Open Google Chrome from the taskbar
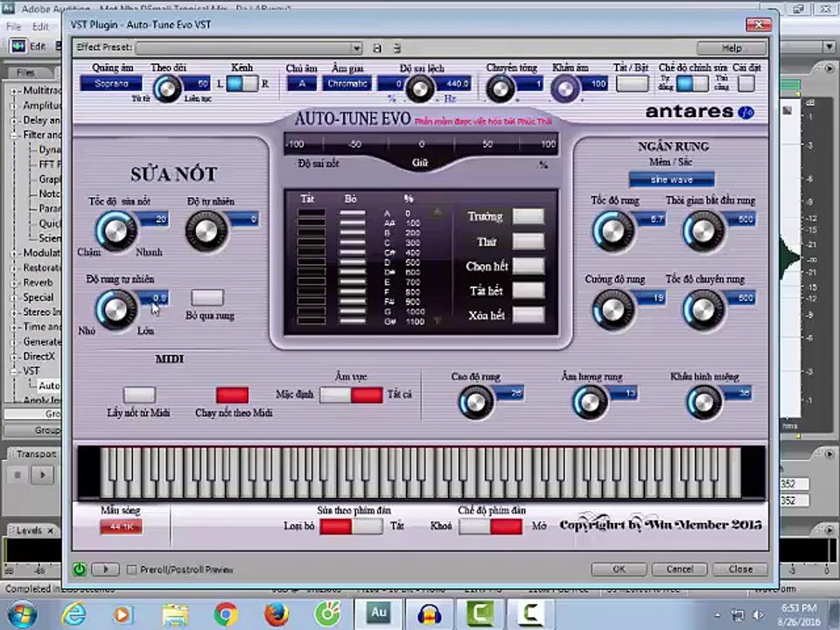The width and height of the screenshot is (840, 630). tap(226, 614)
